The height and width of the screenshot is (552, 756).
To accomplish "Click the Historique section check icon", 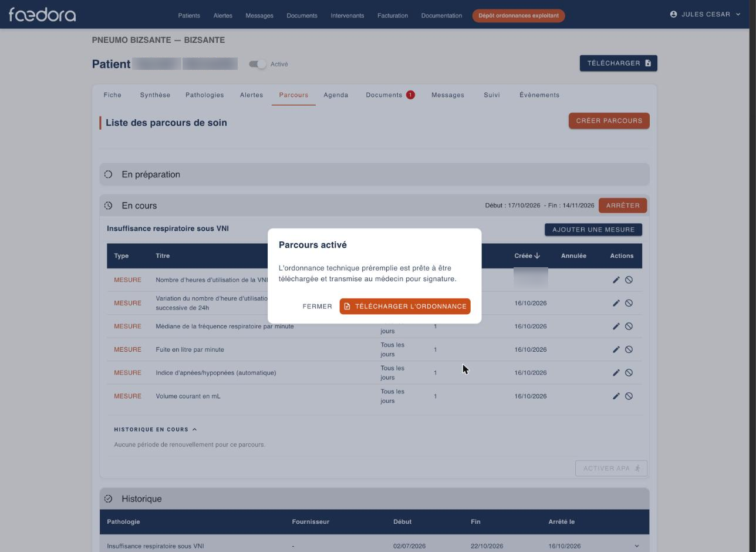I will pos(108,499).
